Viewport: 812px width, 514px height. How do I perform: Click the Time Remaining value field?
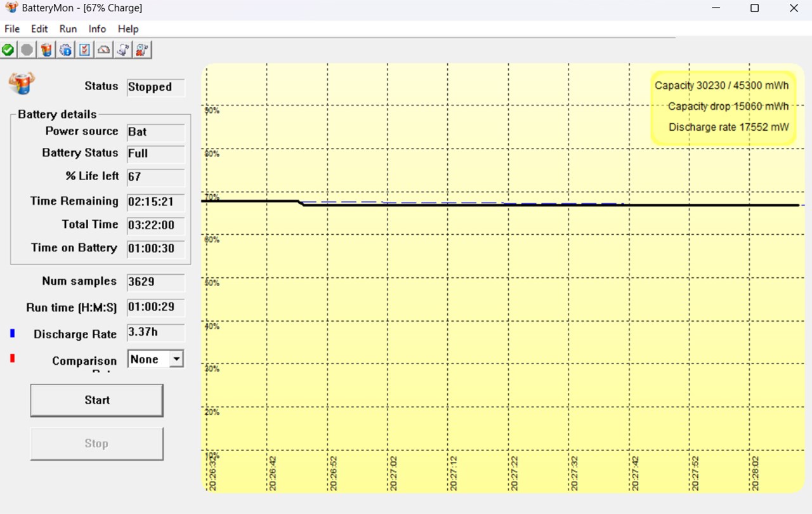coord(155,202)
